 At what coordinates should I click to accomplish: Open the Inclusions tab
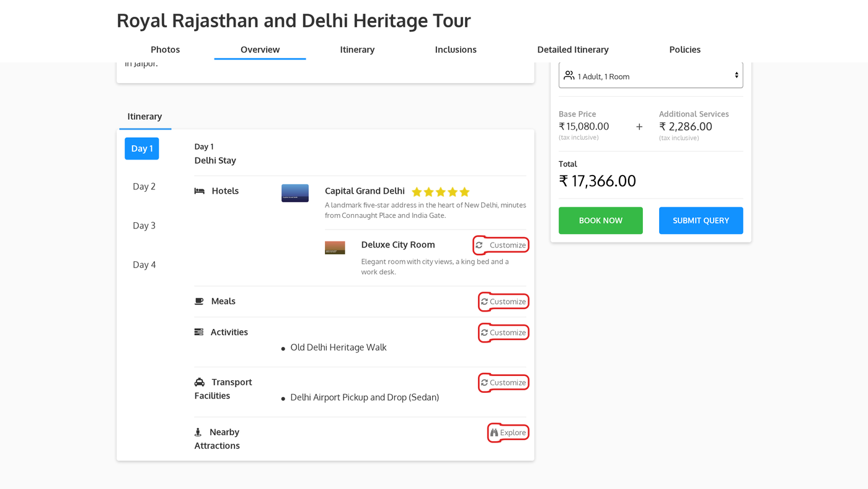456,50
